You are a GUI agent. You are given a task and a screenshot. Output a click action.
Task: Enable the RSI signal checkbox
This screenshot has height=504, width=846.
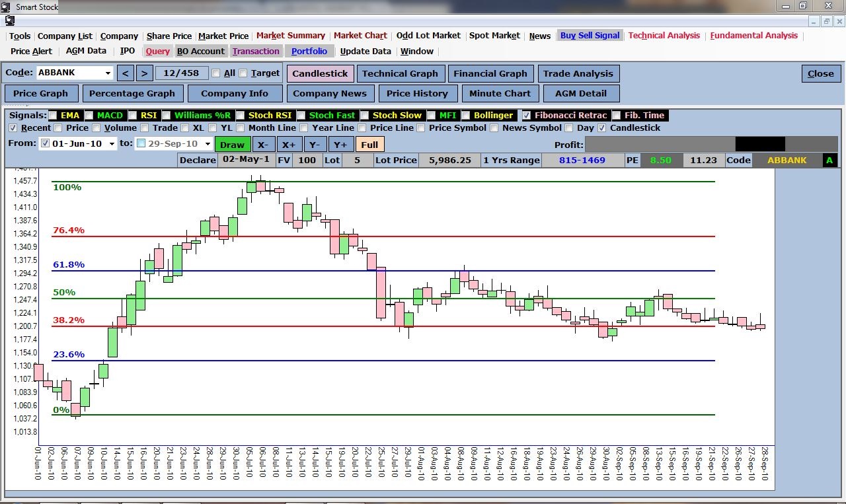pos(133,116)
